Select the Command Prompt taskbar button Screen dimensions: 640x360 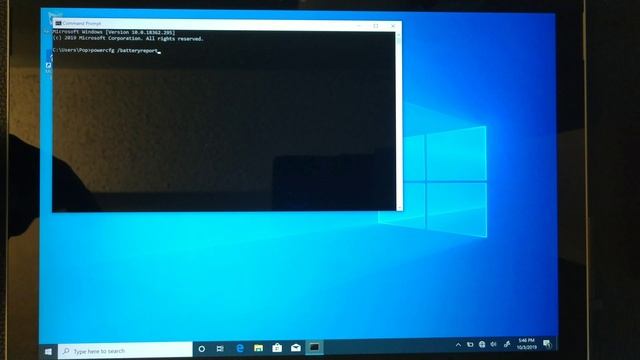pos(314,347)
